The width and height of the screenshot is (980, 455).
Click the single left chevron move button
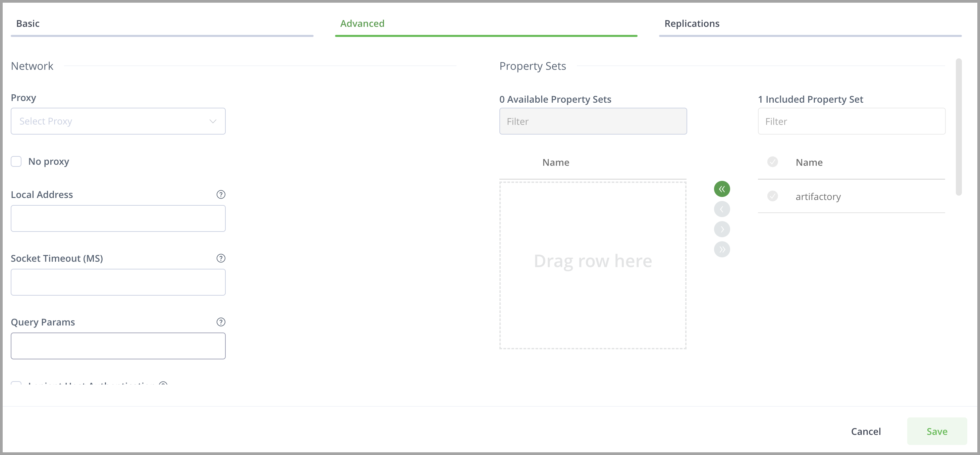tap(722, 209)
